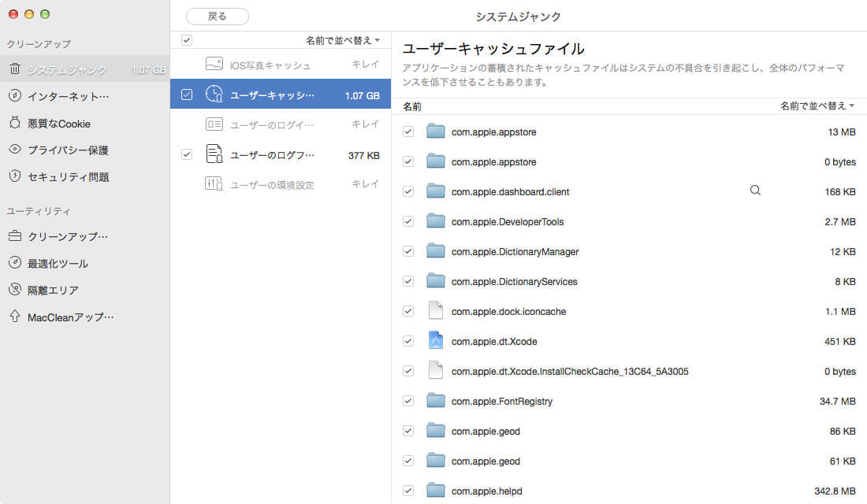Uncheck the first com.apple.appstore checkbox
This screenshot has height=504, width=867.
[408, 132]
